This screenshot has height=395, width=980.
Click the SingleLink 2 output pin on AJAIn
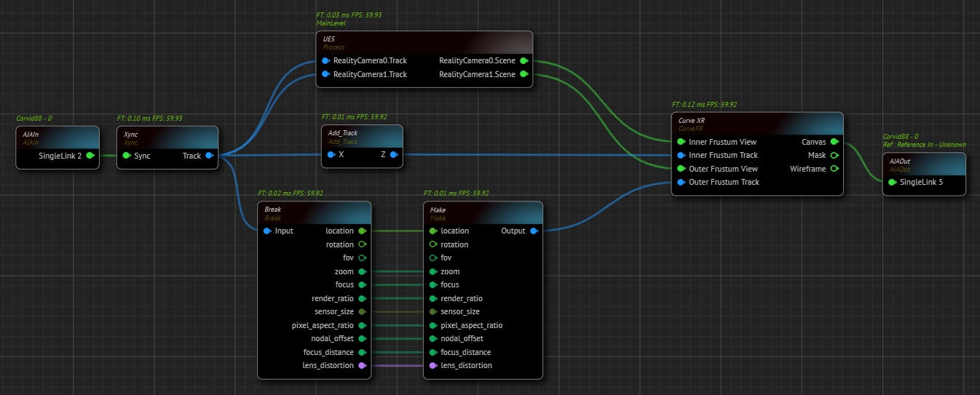pyautogui.click(x=90, y=156)
